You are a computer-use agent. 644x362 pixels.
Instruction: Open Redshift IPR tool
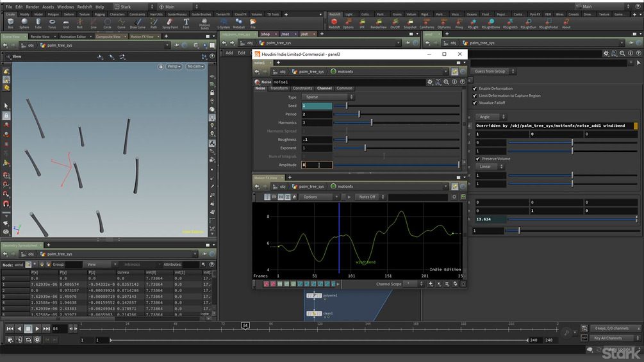pos(362,23)
